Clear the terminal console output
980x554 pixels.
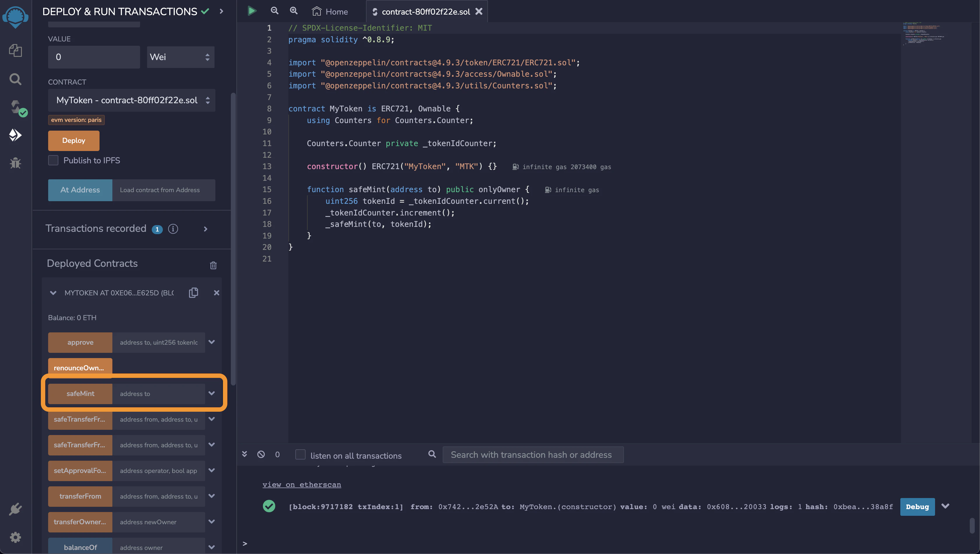[x=261, y=454]
